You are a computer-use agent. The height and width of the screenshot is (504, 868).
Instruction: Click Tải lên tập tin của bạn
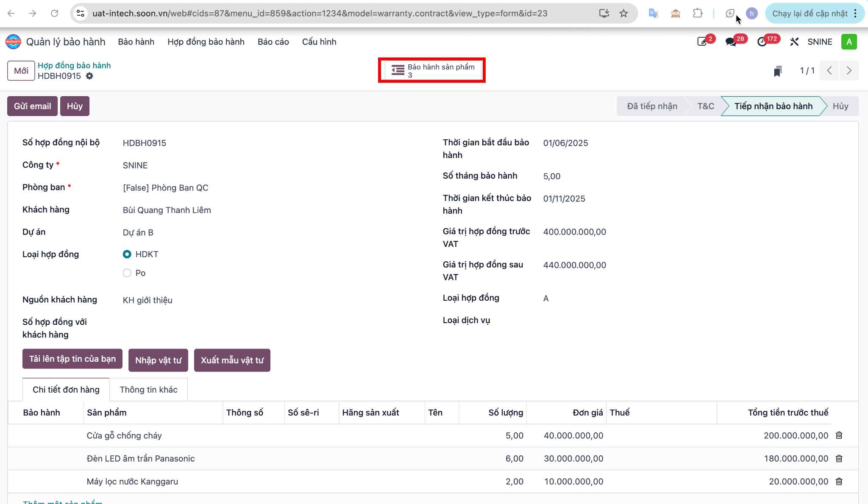pyautogui.click(x=72, y=359)
